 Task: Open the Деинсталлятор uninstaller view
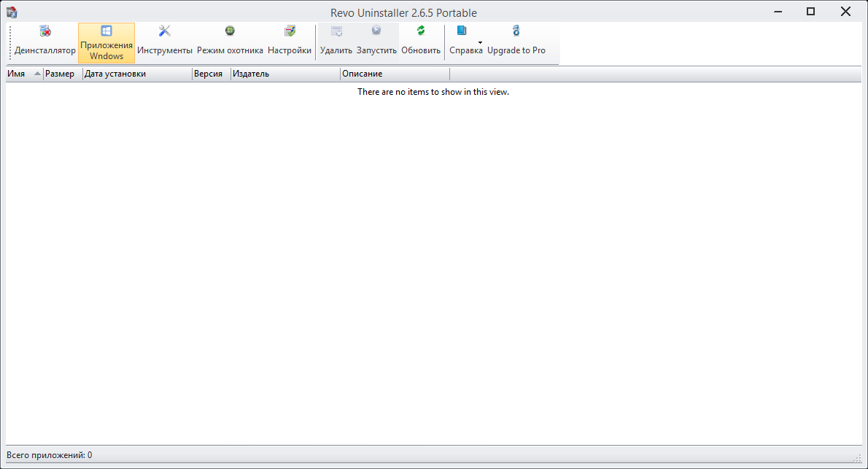(x=44, y=42)
